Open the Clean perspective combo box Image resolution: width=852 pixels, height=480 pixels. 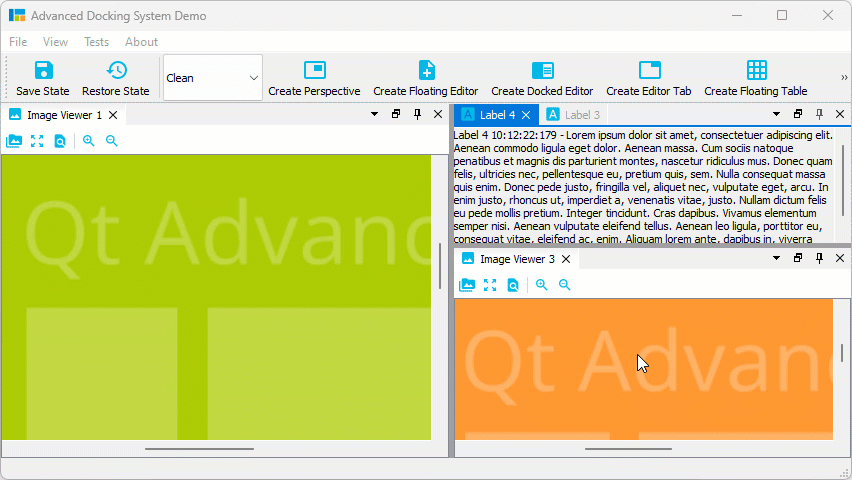212,78
